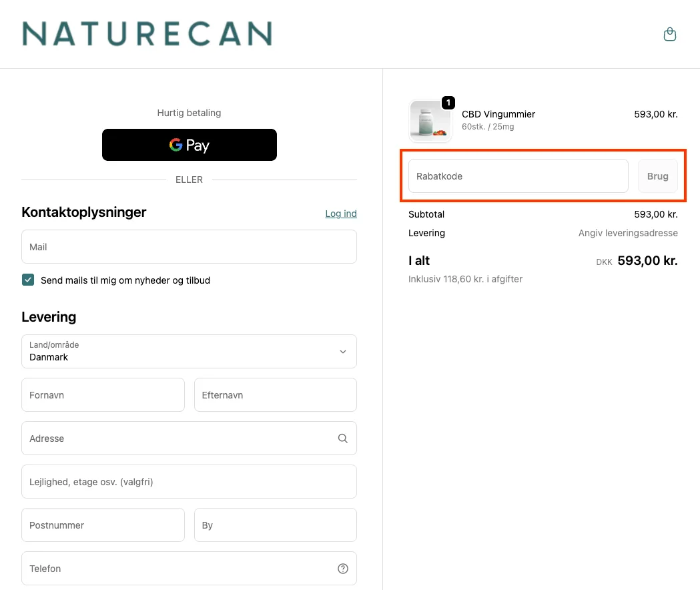Uncheck newsletter consent checkbox
The width and height of the screenshot is (700, 590).
click(x=27, y=280)
